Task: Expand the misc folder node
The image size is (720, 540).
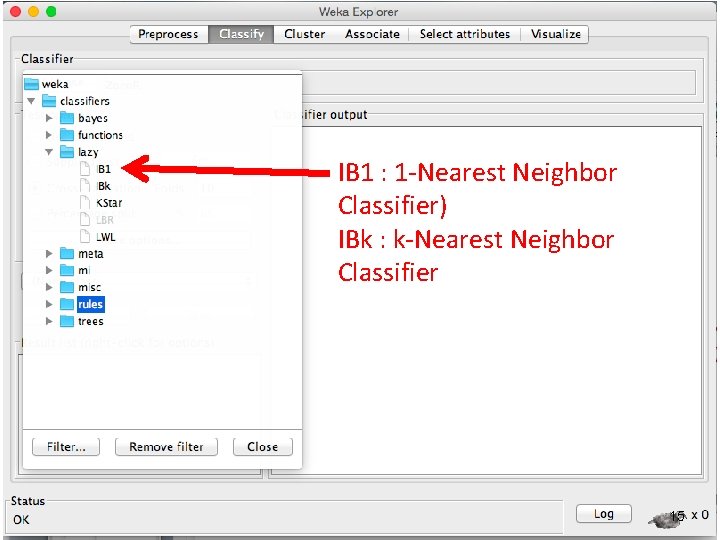Action: coord(49,287)
